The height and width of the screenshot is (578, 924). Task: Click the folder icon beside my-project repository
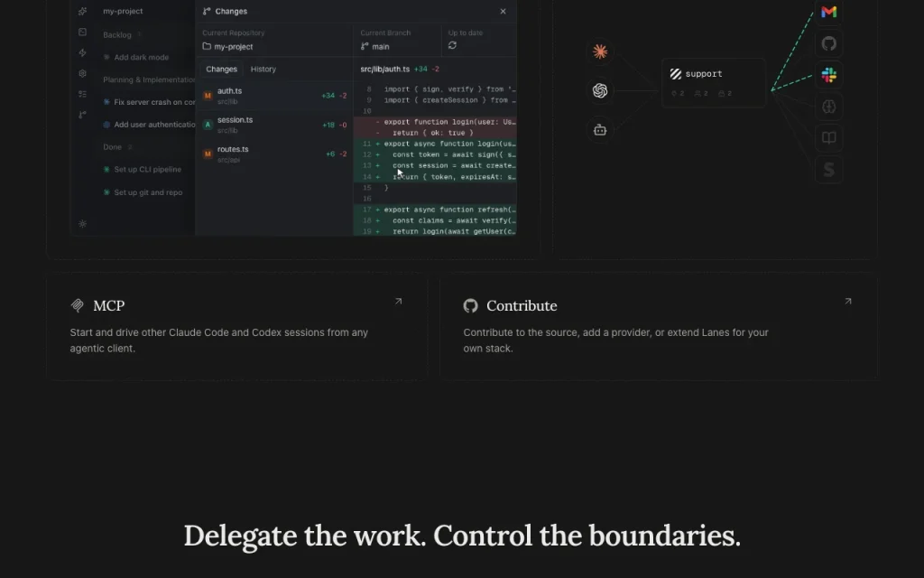(207, 46)
